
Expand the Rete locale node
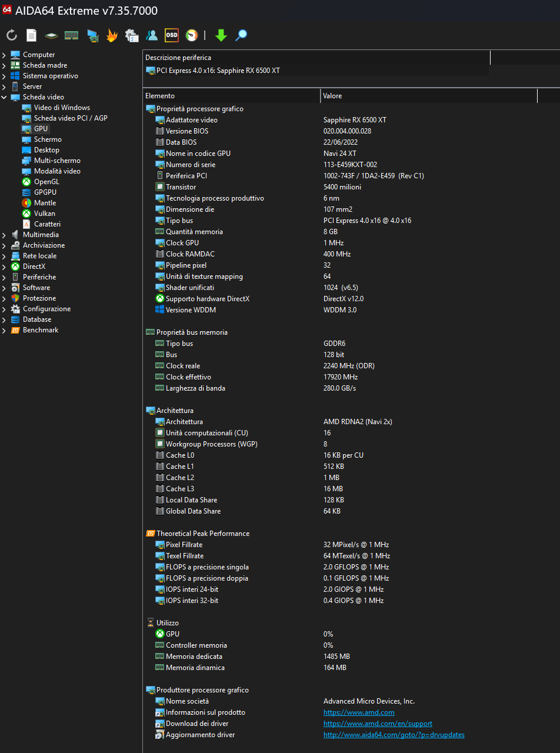point(4,256)
